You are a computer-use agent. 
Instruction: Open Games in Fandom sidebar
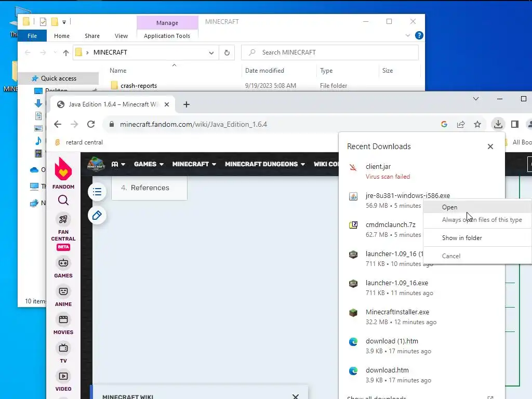point(63,268)
